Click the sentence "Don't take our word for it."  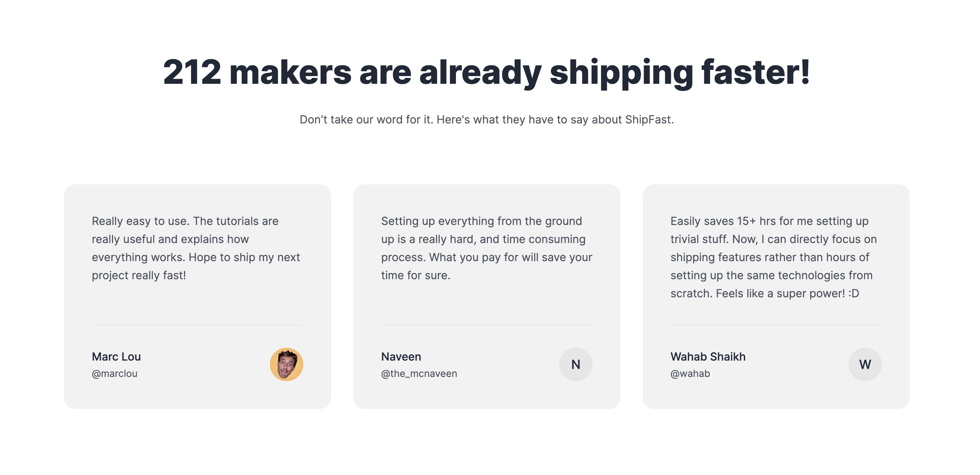click(x=366, y=119)
